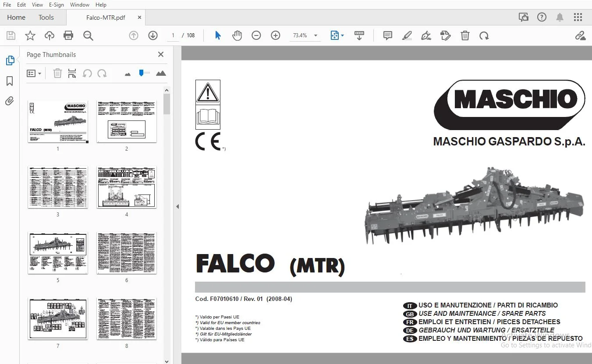This screenshot has width=592, height=364.
Task: Open the Attachments paperclip panel
Action: click(10, 101)
